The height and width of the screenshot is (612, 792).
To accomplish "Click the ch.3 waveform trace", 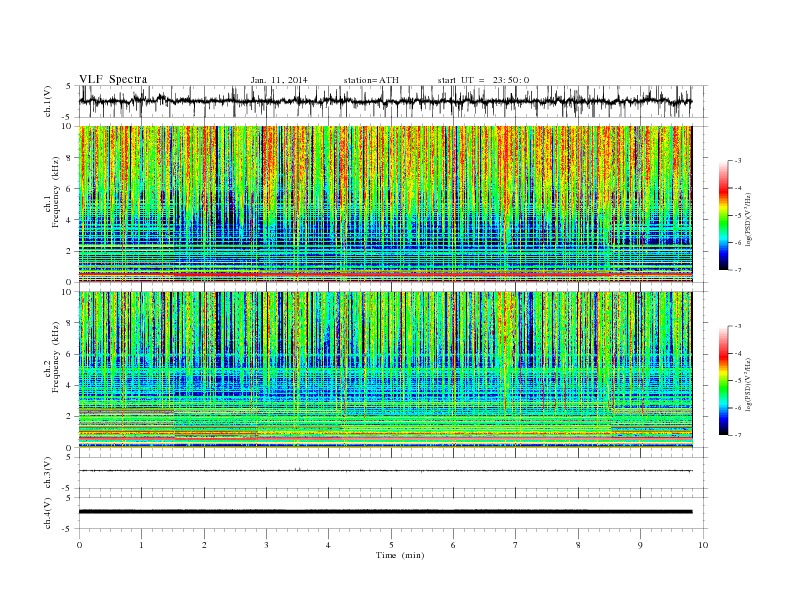I will click(385, 471).
